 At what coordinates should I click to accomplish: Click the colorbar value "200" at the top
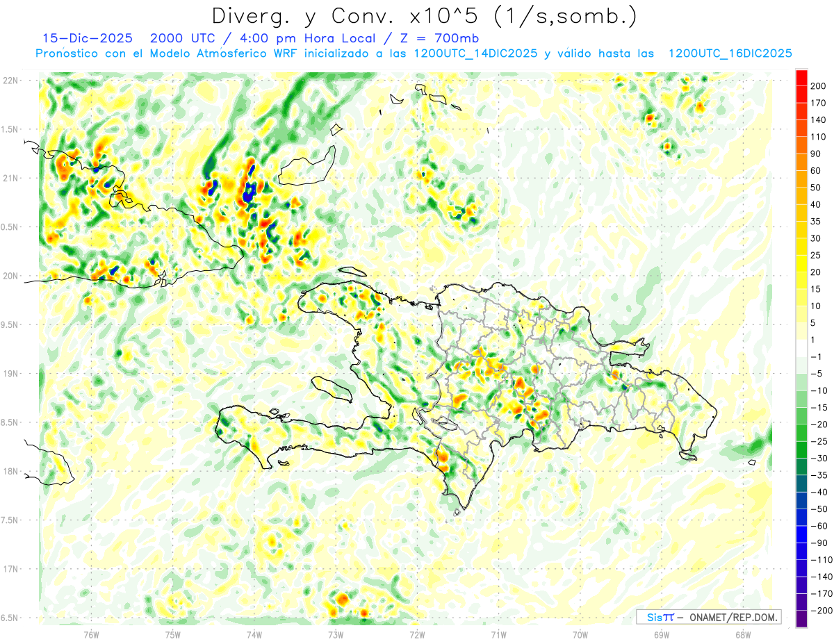click(x=817, y=86)
